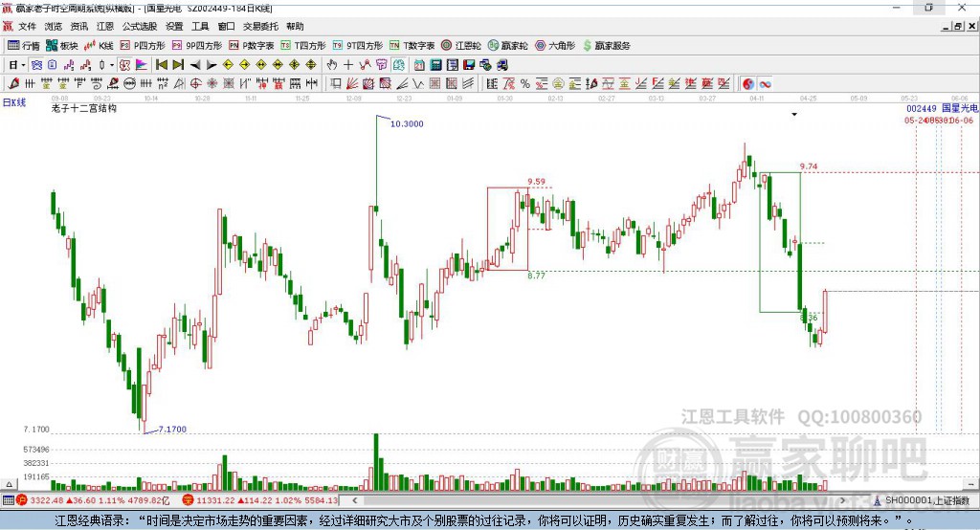
Task: Open the 设置 menu
Action: coord(174,26)
